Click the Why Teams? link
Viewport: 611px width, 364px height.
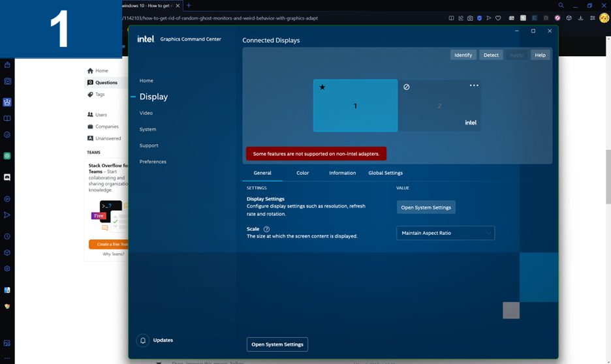coord(114,254)
